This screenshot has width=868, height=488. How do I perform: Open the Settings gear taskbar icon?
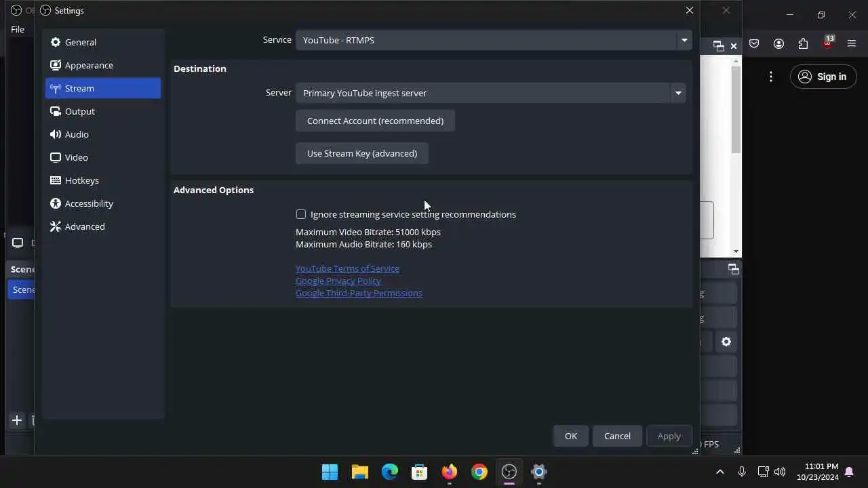[x=539, y=472]
